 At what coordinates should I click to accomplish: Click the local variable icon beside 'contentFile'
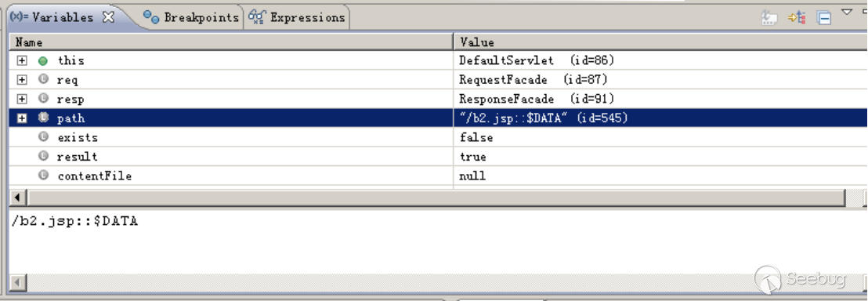pyautogui.click(x=43, y=176)
